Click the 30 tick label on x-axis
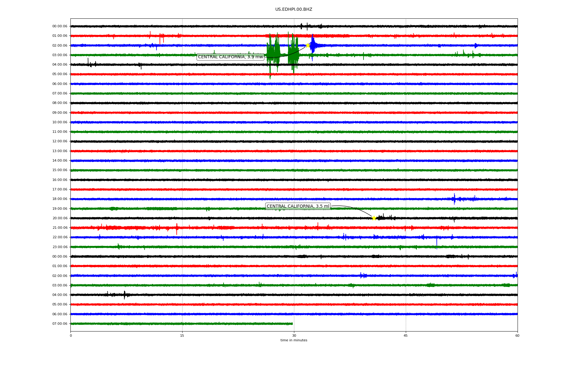This screenshot has width=588, height=368. coord(294,335)
